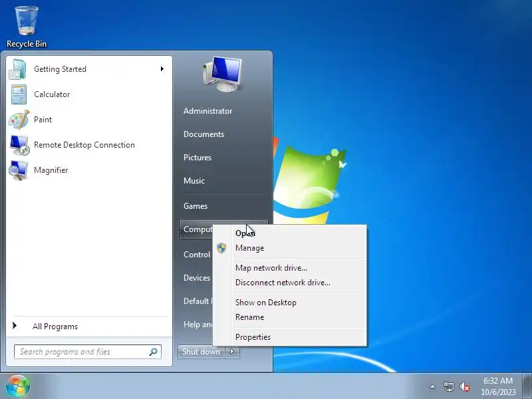Screen dimensions: 532x399
Task: Click the Remote Desktop Connection label
Action: (84, 145)
